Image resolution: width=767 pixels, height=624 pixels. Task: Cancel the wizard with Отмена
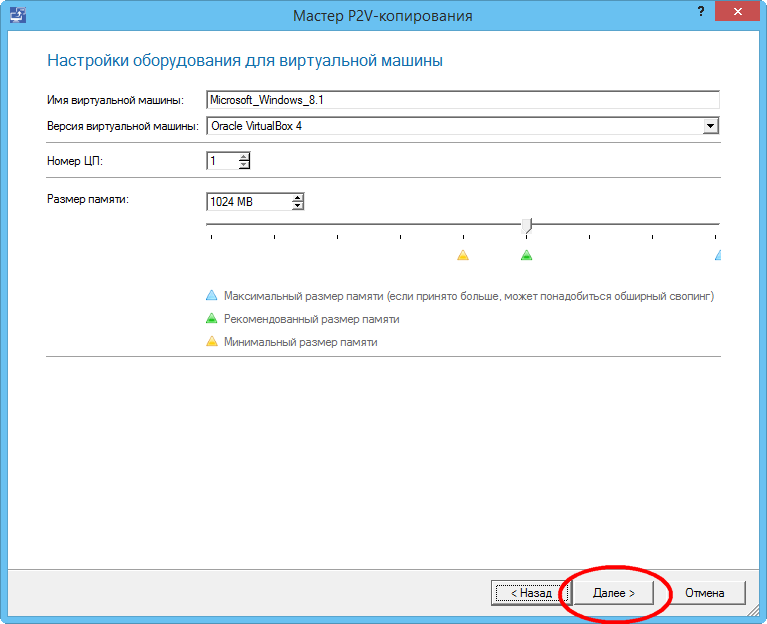click(x=704, y=593)
